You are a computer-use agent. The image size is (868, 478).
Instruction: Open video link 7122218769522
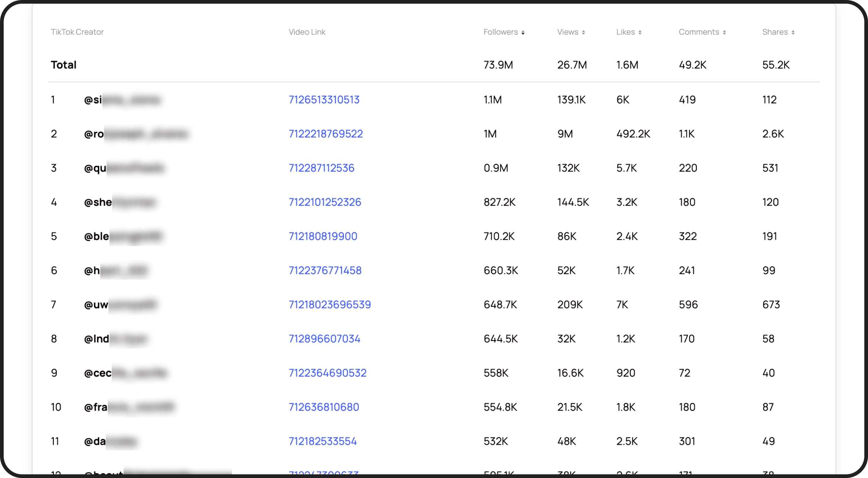click(326, 134)
